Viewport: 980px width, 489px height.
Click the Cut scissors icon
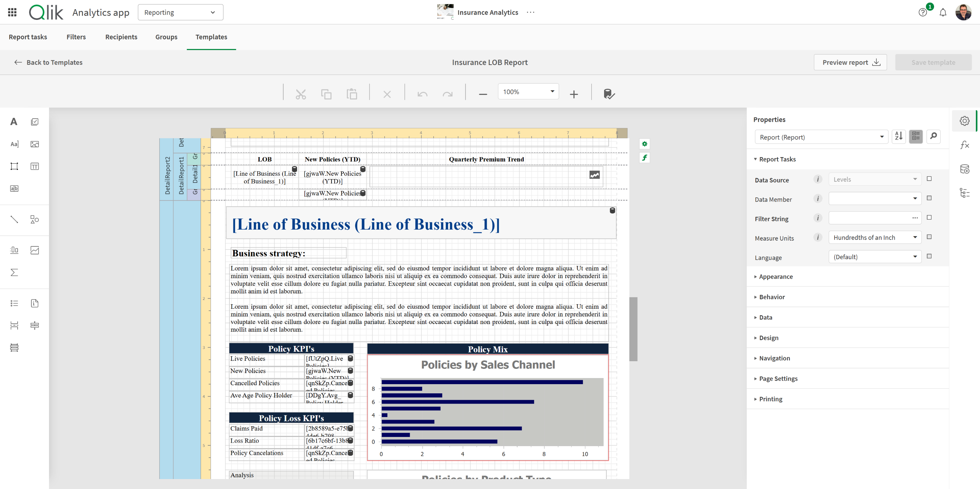point(301,94)
